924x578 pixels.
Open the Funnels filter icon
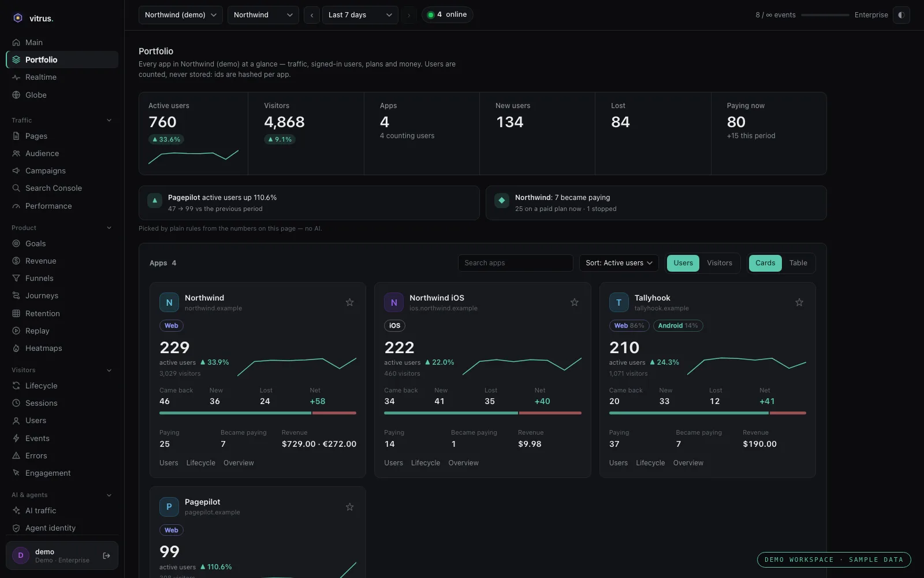click(x=16, y=278)
